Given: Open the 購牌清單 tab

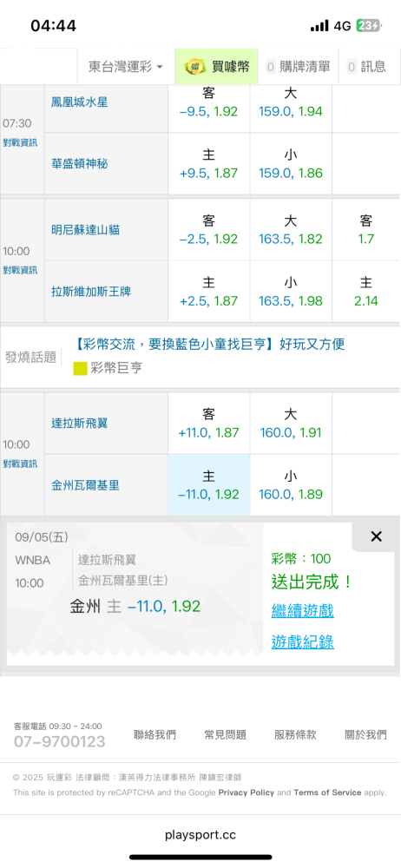Looking at the screenshot, I should point(299,67).
